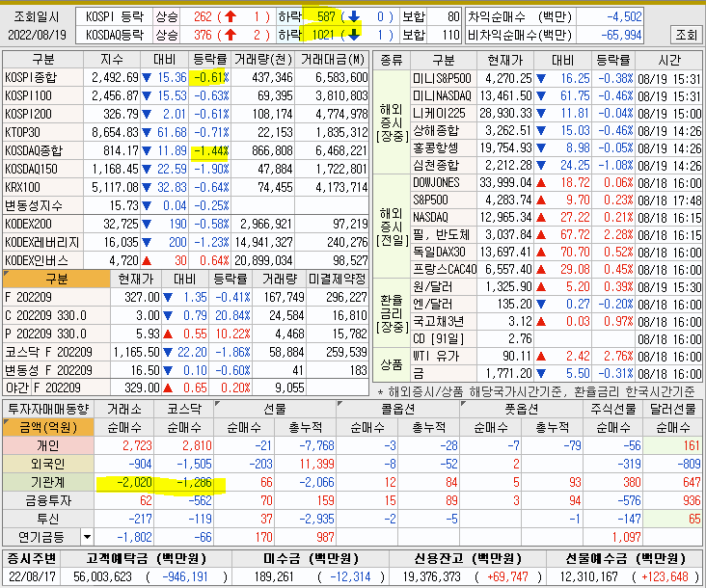The width and height of the screenshot is (706, 588).
Task: Click the 거래소 column header
Action: pos(124,409)
